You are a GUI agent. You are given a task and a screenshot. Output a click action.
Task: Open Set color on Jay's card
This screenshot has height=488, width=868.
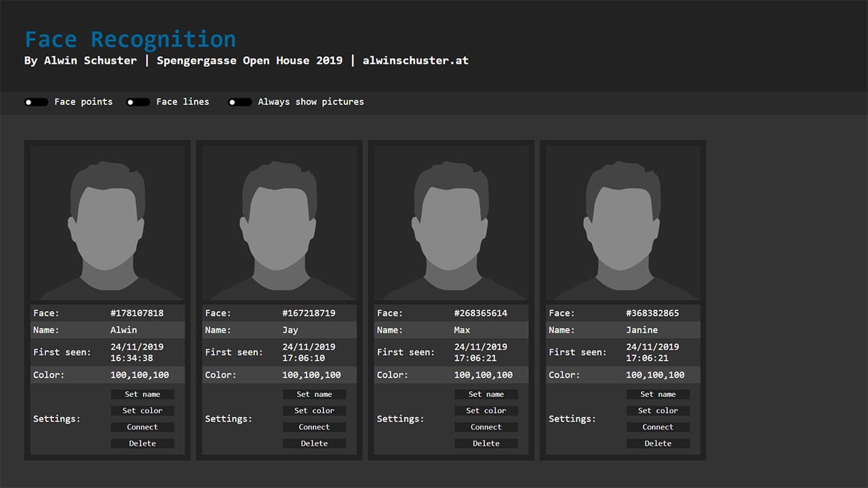315,411
